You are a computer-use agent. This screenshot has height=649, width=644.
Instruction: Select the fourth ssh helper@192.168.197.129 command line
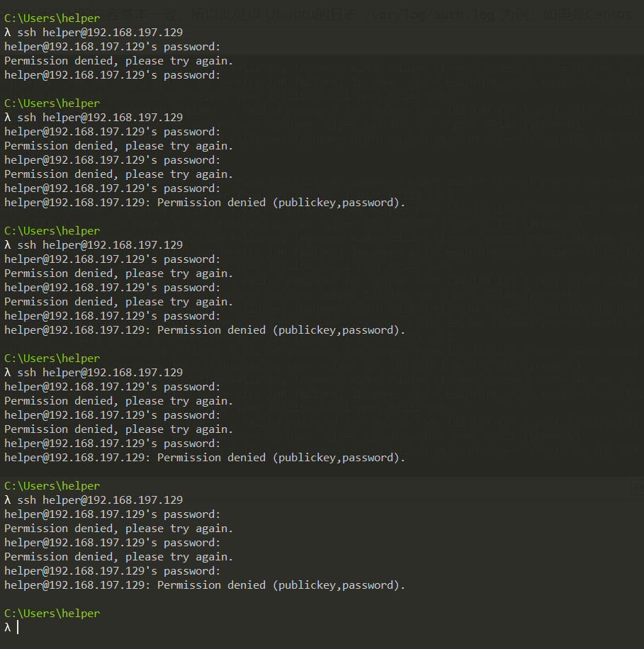pos(99,373)
